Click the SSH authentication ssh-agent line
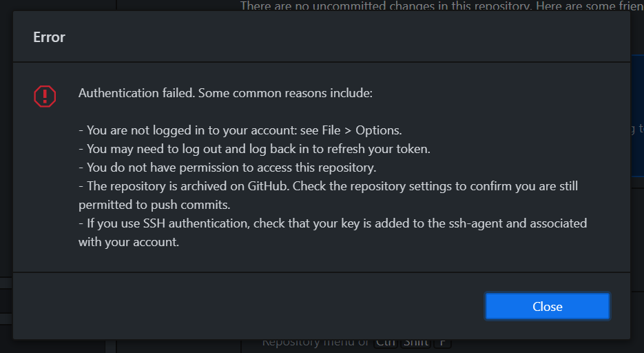Screen dimensions: 644x353 (333, 223)
